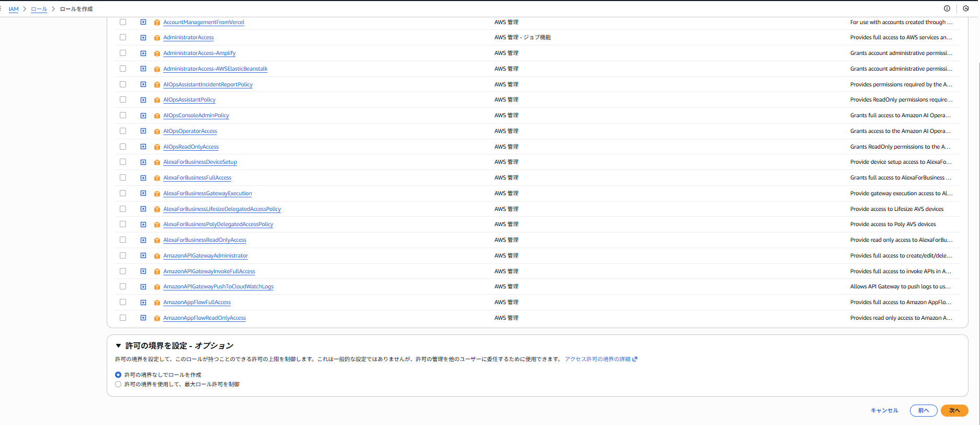Click the policy icon for AIOpsConsoleAdminPolicy
Viewport: 980px width, 425px height.
(x=157, y=116)
